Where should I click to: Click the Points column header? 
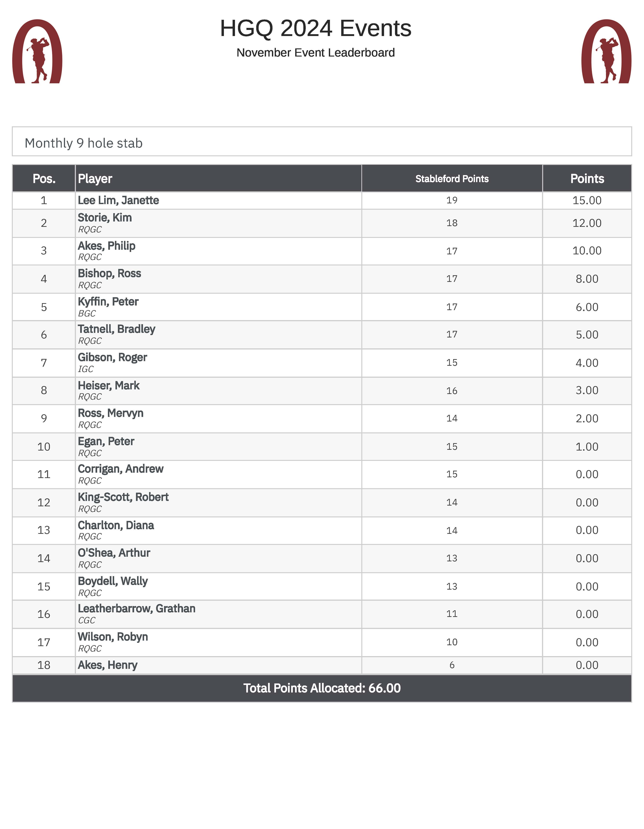click(x=587, y=178)
